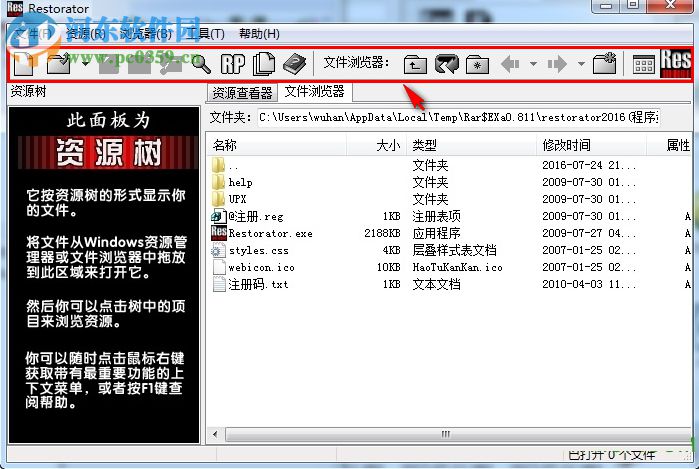Sort by the 属性 column header

tap(670, 145)
